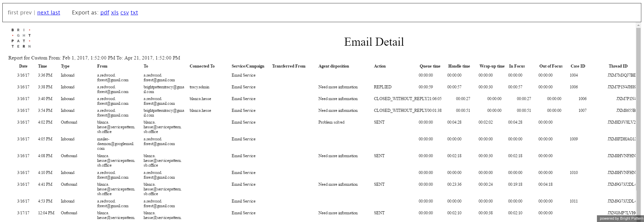Click the 'Handle time' column header
The height and width of the screenshot is (222, 644).
point(459,66)
